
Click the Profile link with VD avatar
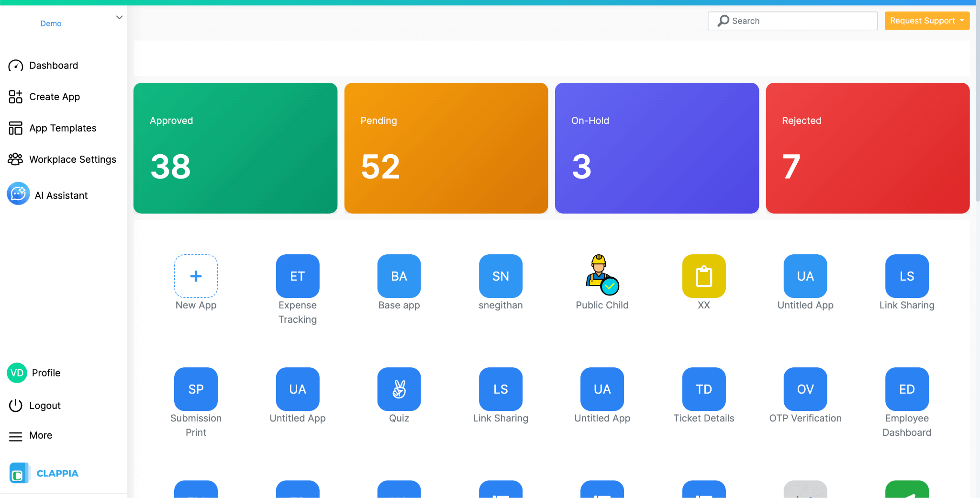(x=33, y=373)
